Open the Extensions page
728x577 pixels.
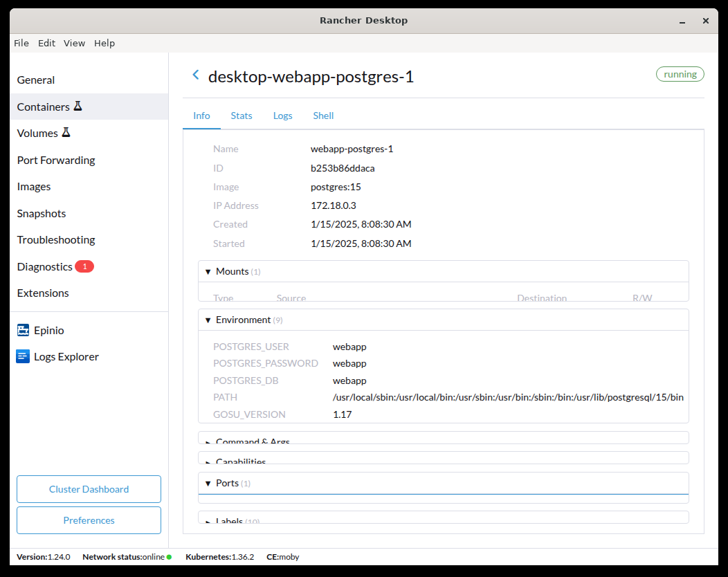89,293
